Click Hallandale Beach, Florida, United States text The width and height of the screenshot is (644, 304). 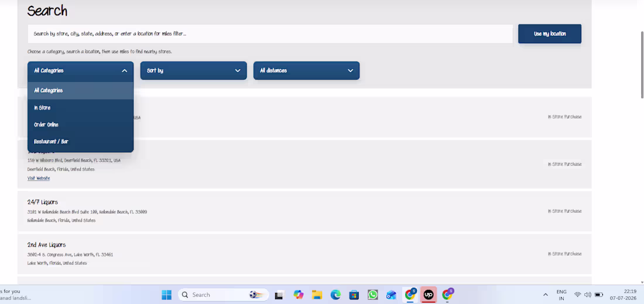click(x=61, y=221)
